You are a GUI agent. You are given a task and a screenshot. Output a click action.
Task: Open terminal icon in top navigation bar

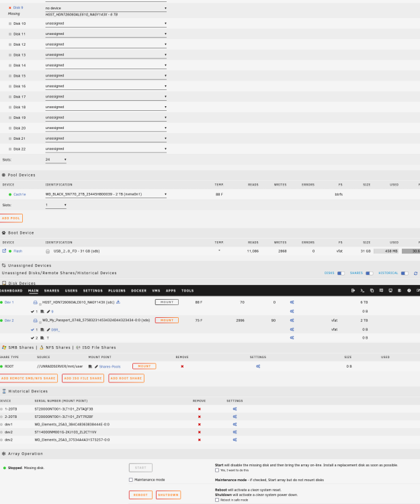pyautogui.click(x=362, y=290)
